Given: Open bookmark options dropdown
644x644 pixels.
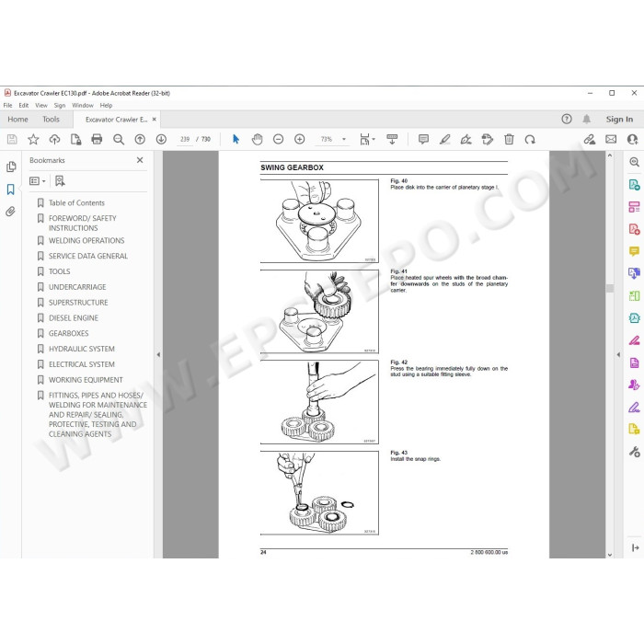Looking at the screenshot, I should click(38, 180).
